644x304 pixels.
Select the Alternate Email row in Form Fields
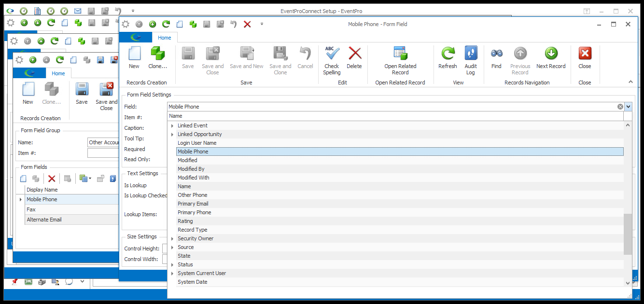point(71,220)
